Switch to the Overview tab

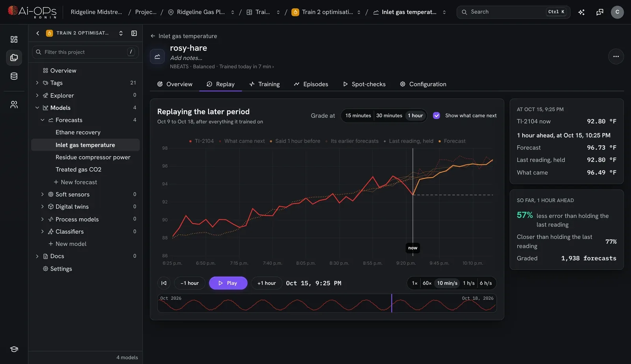[x=175, y=84]
